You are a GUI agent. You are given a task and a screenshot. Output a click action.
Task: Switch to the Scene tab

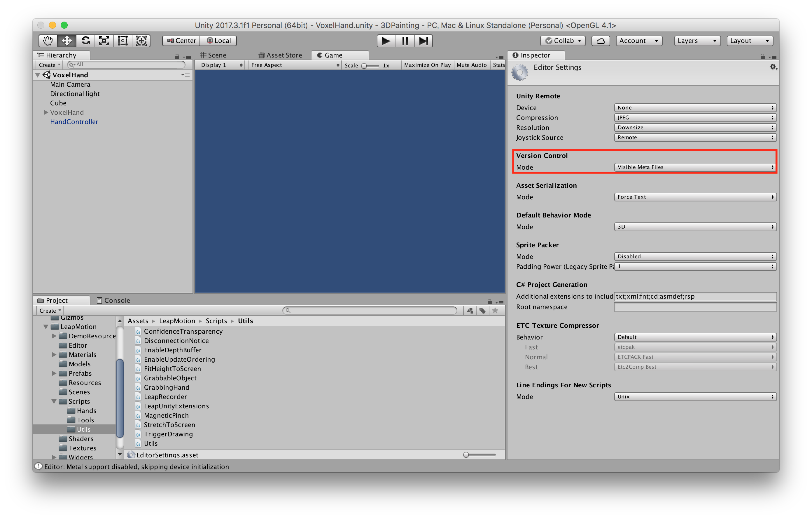(213, 55)
